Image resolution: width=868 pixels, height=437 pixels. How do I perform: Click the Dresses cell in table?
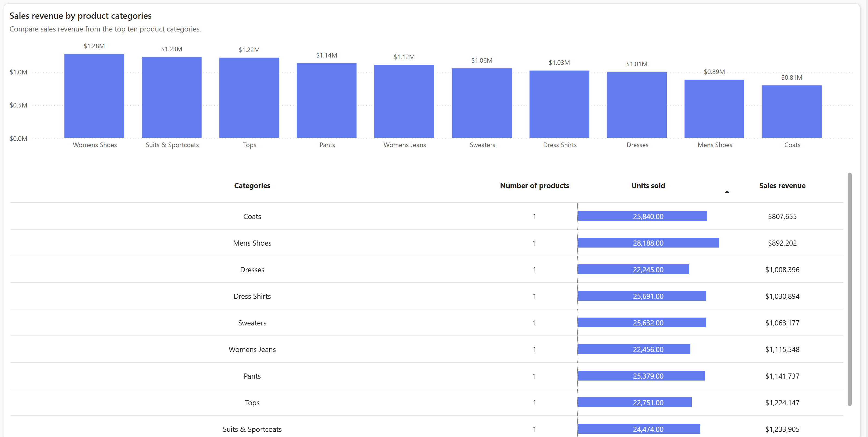pos(252,270)
